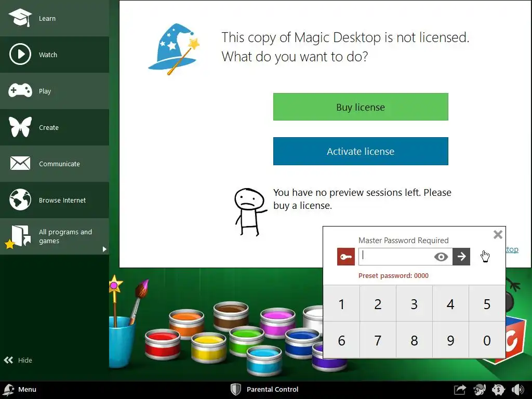Open the Communicate envelope icon
This screenshot has width=532, height=399.
pyautogui.click(x=20, y=163)
